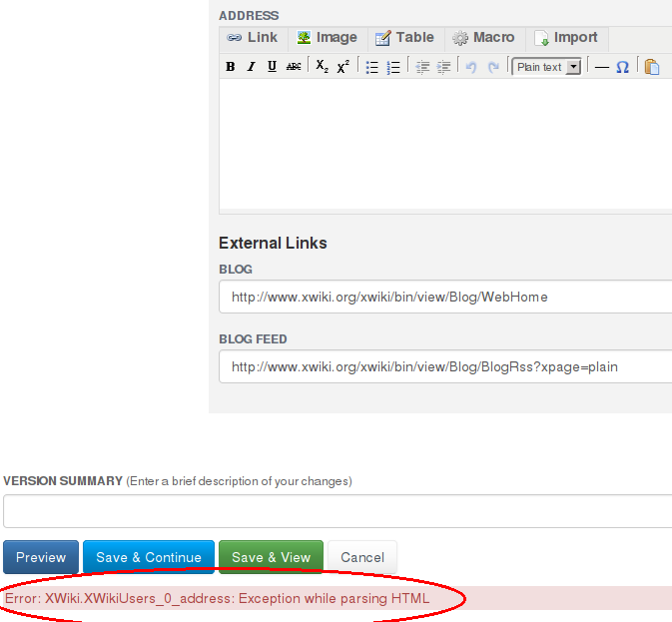
Task: Focus the Blog URL field
Action: (x=445, y=297)
